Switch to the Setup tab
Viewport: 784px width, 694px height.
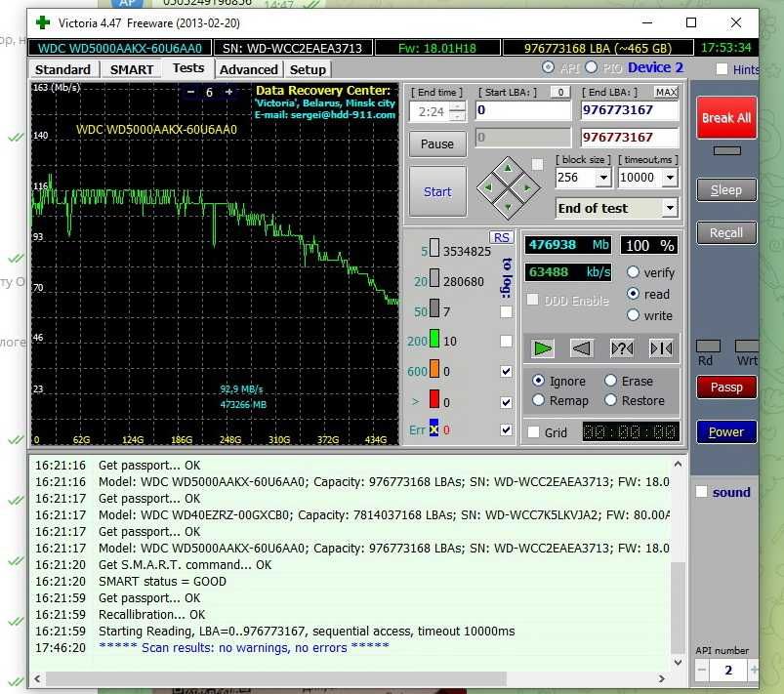[x=308, y=69]
